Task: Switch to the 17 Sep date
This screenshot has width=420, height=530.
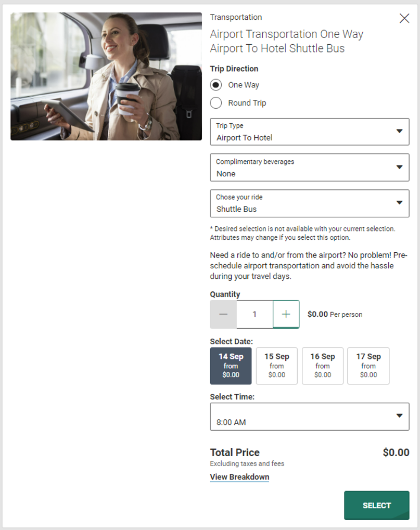Action: (368, 366)
